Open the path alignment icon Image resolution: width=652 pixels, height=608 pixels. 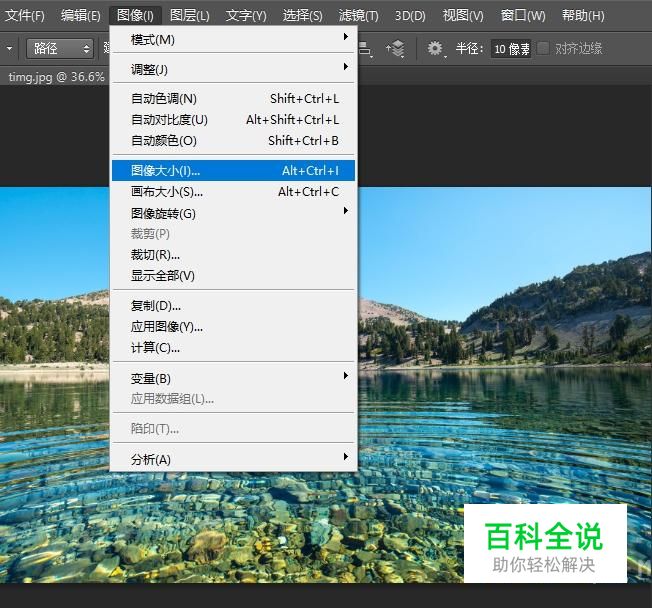(365, 49)
